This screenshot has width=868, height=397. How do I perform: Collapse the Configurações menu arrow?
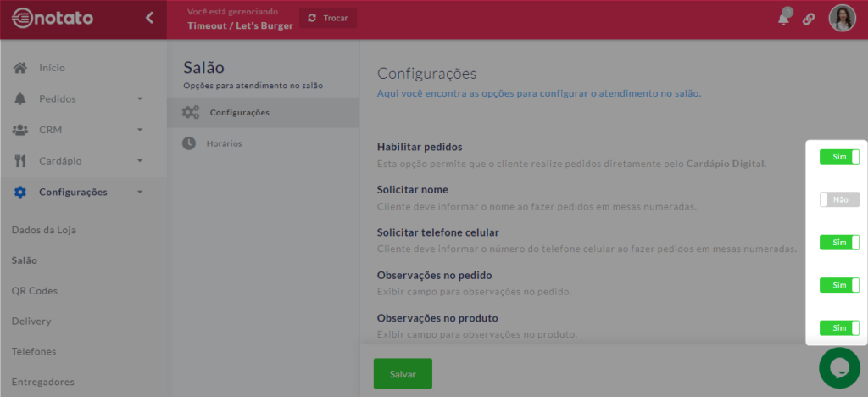click(140, 193)
